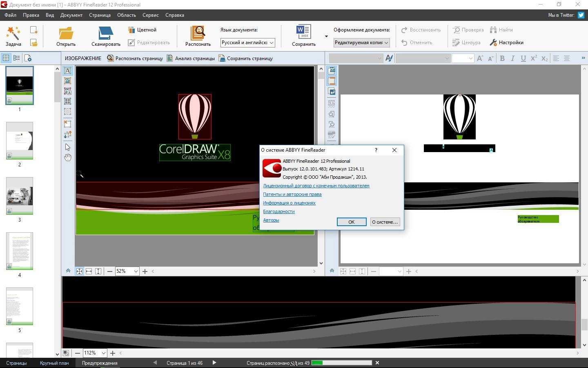This screenshot has width=588, height=368.
Task: Toggle Italic formatting
Action: tap(512, 58)
